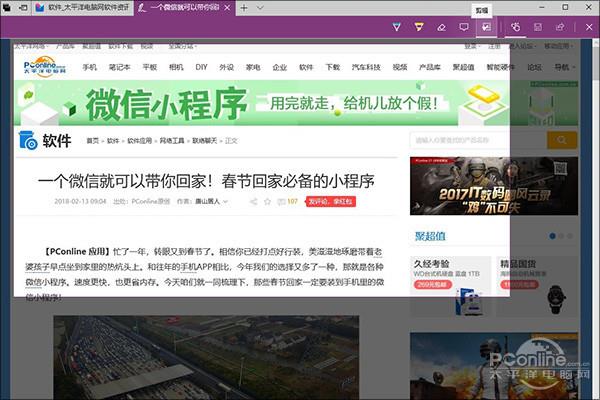
Task: Open the 久经考验 product card
Action: 450,286
